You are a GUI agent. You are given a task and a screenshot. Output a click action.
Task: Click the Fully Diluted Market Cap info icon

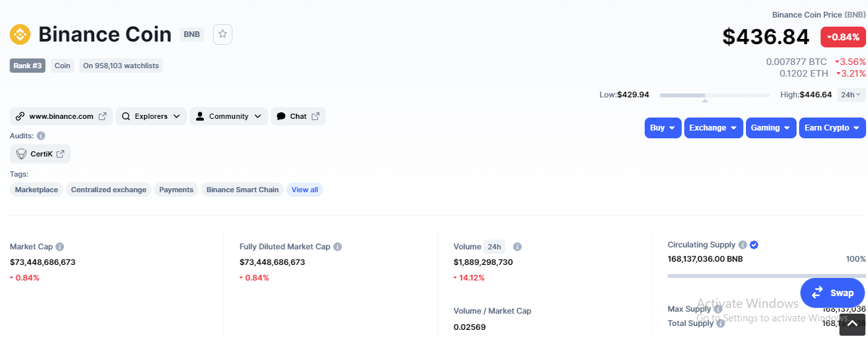[x=338, y=247]
